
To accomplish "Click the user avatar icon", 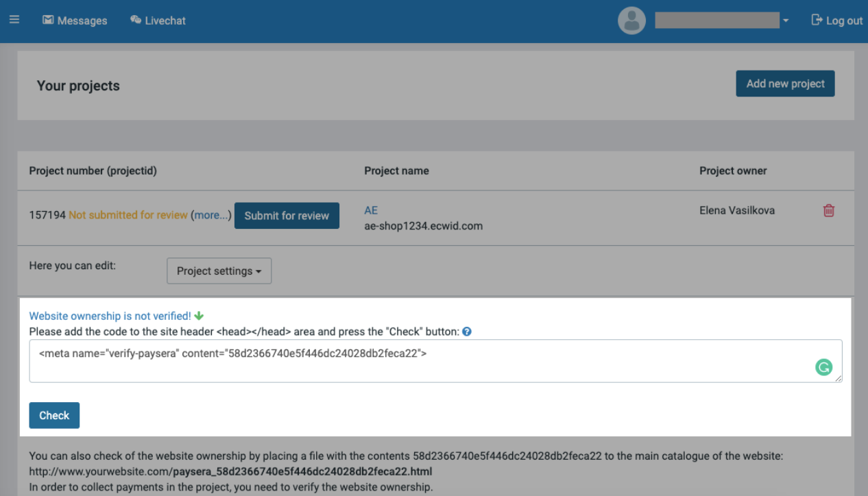I will (x=631, y=21).
